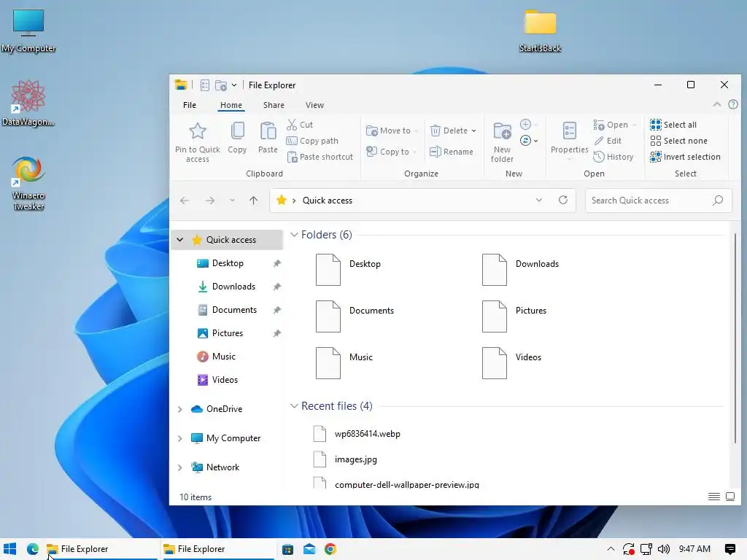747x560 pixels.
Task: Click the Properties ribbon icon
Action: [569, 131]
